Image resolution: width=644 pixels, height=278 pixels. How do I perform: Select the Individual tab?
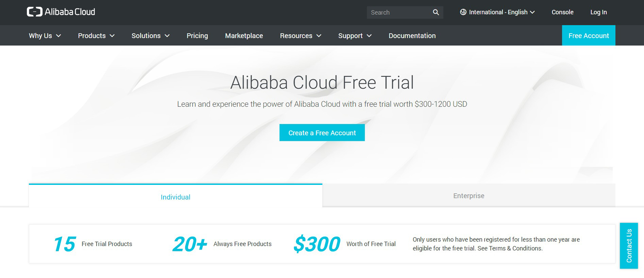[175, 197]
